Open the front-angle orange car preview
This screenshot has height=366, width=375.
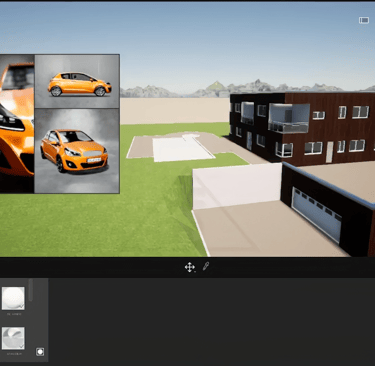point(77,151)
